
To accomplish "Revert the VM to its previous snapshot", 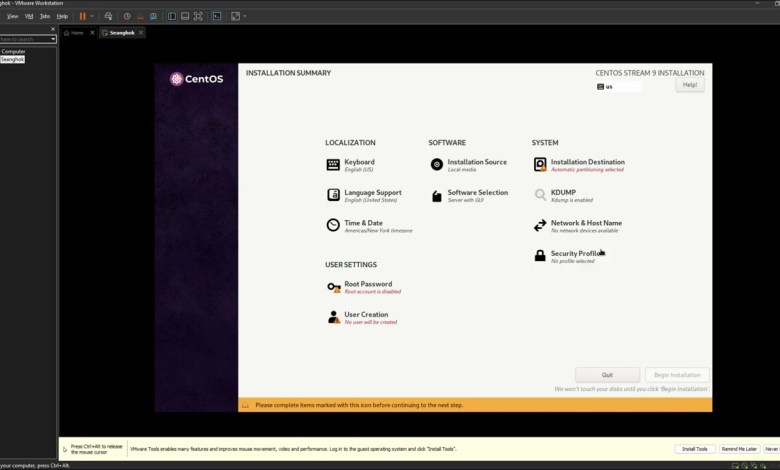I will click(x=140, y=16).
